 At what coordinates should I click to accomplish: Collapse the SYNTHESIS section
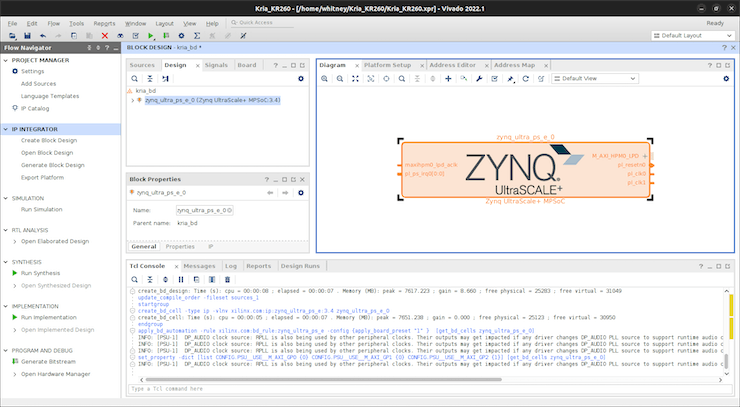click(x=6, y=262)
